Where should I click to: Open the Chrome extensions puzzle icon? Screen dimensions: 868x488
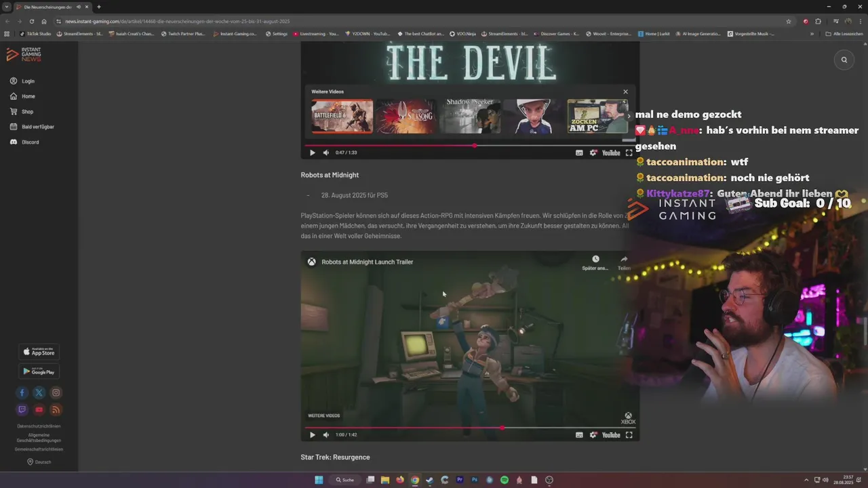click(818, 21)
